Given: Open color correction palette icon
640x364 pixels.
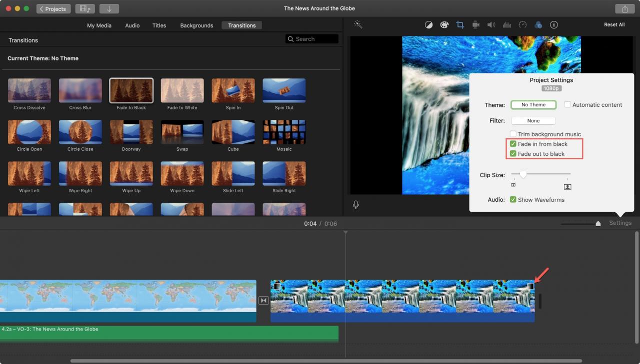Looking at the screenshot, I should [x=444, y=25].
